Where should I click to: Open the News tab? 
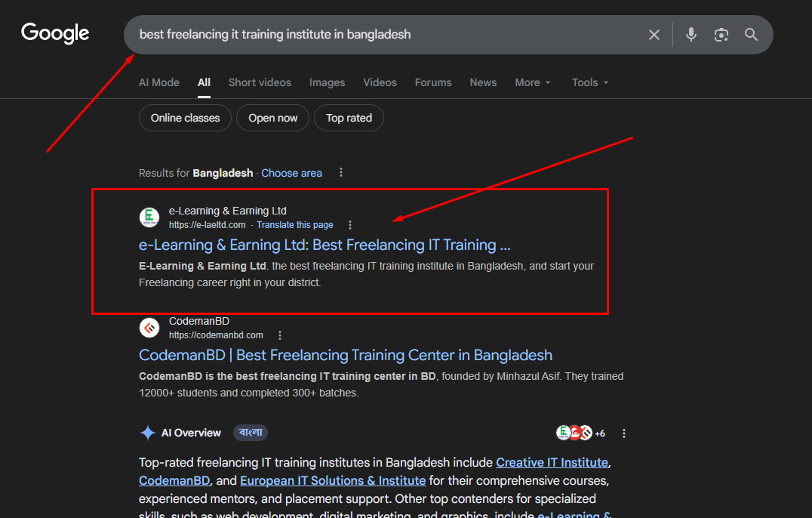pyautogui.click(x=483, y=82)
